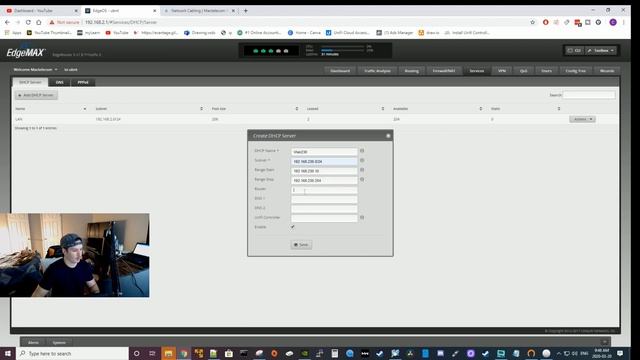
Task: Click the browser home icon
Action: pyautogui.click(x=39, y=22)
